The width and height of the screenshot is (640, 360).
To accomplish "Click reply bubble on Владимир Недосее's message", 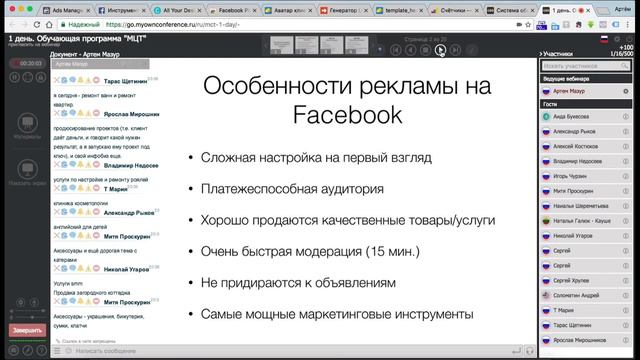I will click(x=72, y=164).
